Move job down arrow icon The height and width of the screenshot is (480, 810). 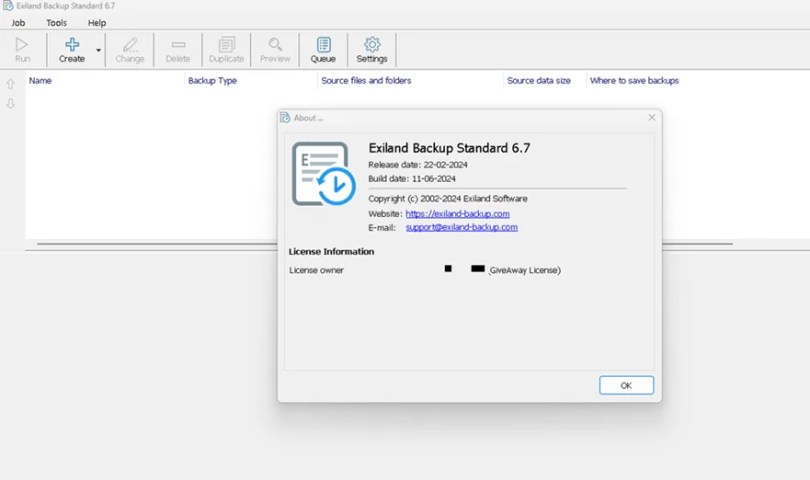pos(10,103)
